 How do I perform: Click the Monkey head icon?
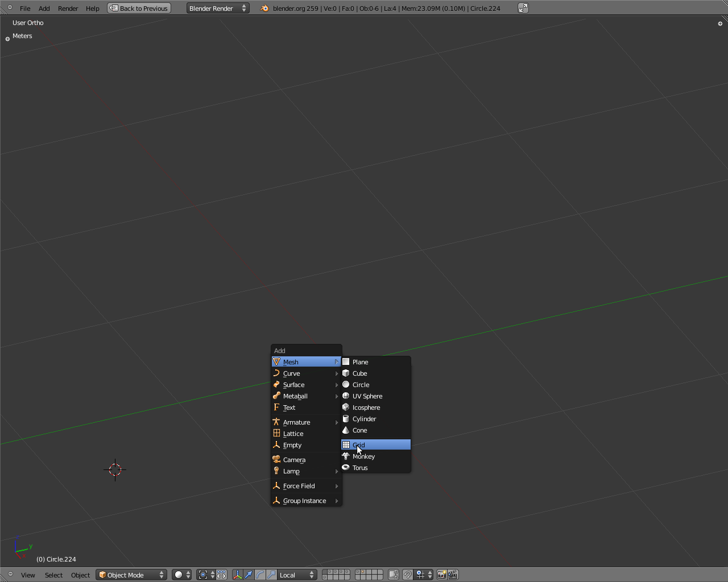[x=346, y=456]
